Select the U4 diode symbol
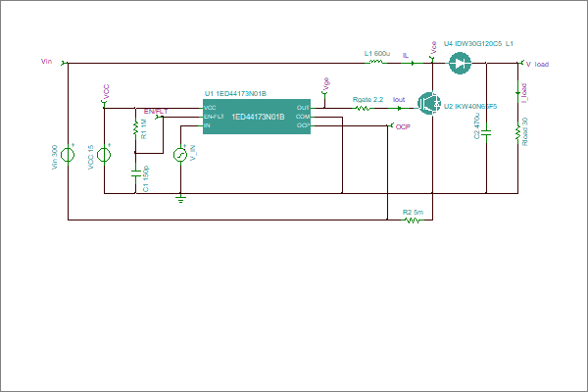The image size is (588, 392). tap(460, 63)
